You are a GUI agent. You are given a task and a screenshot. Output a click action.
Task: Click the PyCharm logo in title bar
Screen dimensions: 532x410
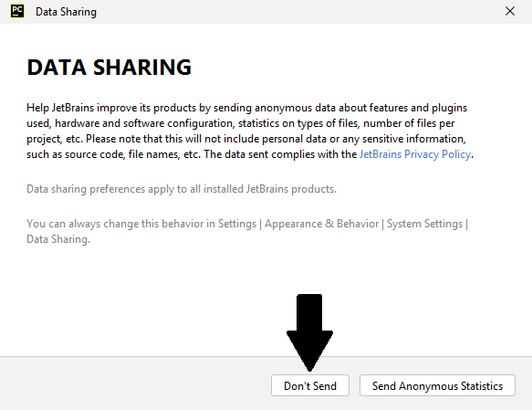pyautogui.click(x=17, y=11)
